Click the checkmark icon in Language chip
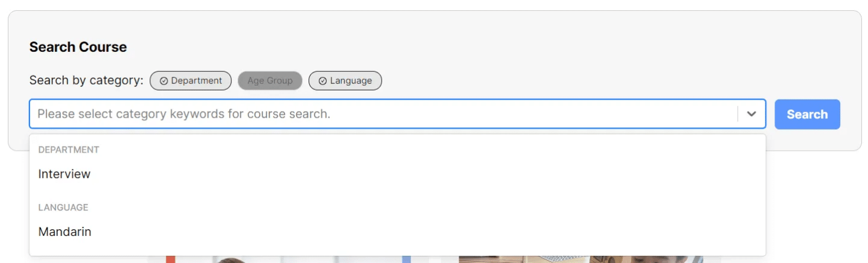The image size is (868, 263). (x=322, y=81)
